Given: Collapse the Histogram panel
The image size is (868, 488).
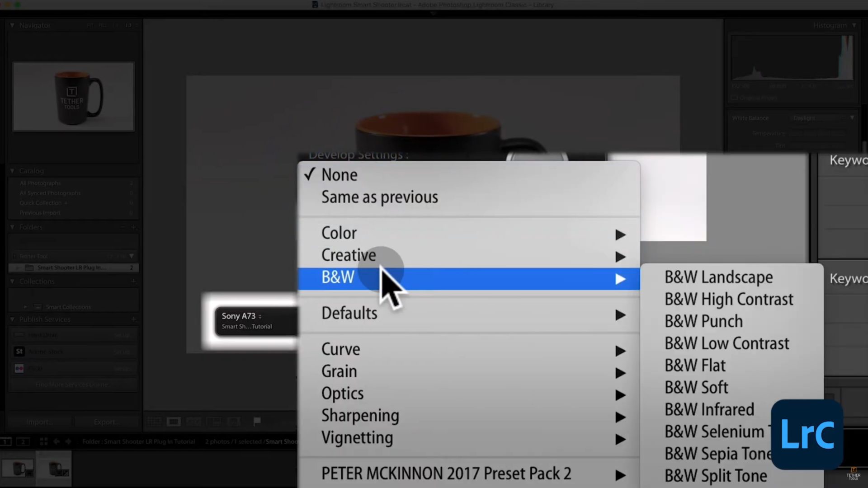Looking at the screenshot, I should pyautogui.click(x=854, y=25).
